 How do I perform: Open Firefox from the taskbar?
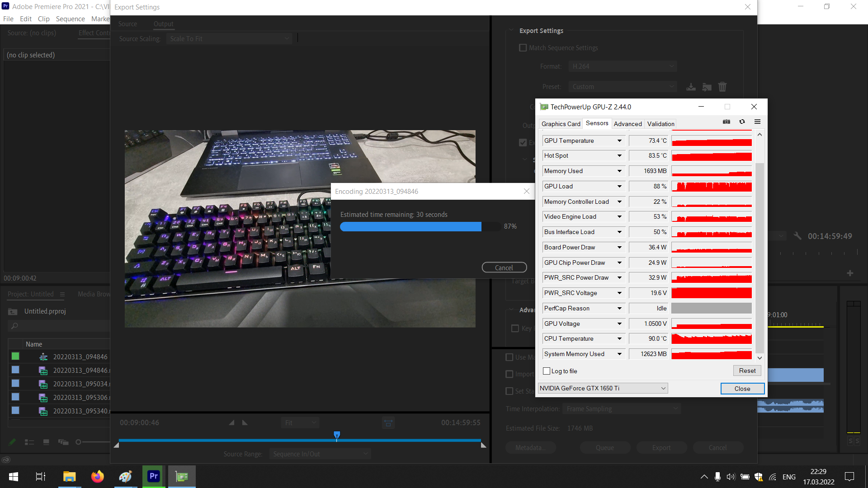point(97,476)
